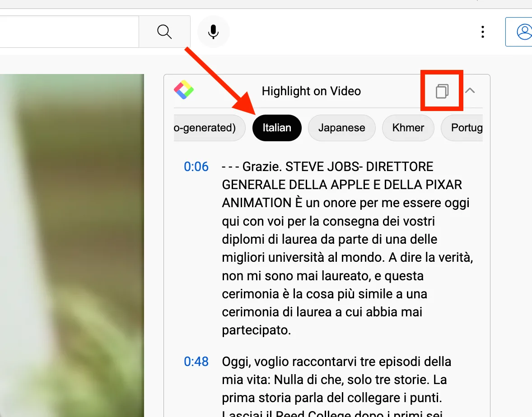The image size is (532, 417).
Task: Open the account sign-in avatar icon
Action: click(524, 32)
